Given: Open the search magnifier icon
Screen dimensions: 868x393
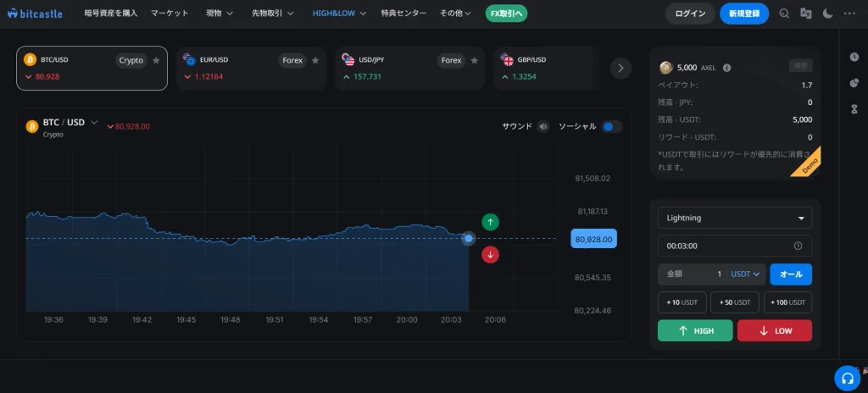Looking at the screenshot, I should 784,14.
